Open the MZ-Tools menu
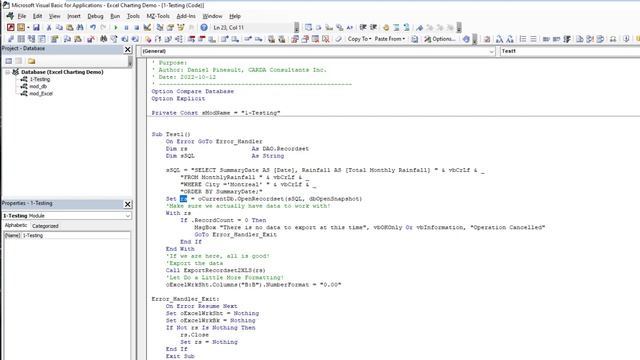The width and height of the screenshot is (640, 360). point(158,16)
